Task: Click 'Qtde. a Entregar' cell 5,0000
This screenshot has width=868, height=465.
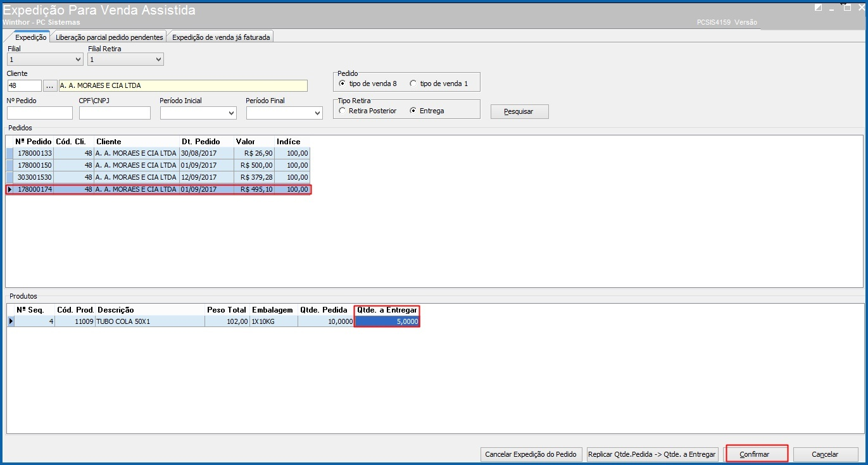Action: click(x=387, y=321)
